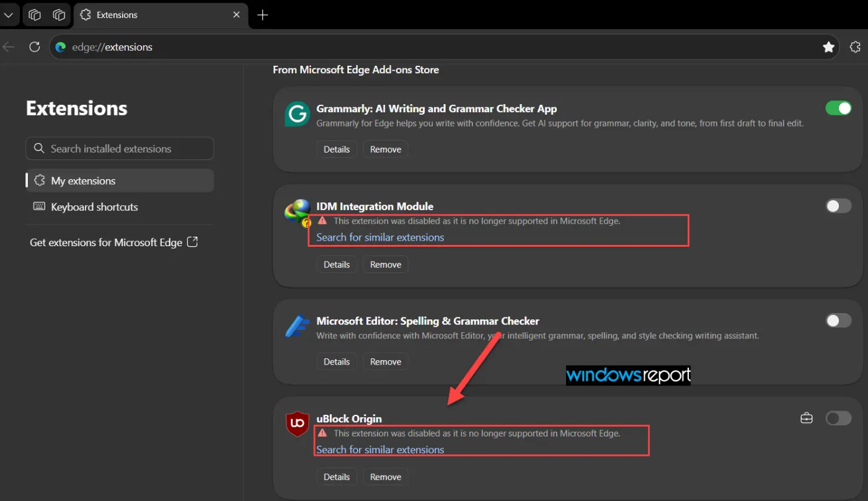Click the Microsoft Editor: Spelling & Grammar Checker title

tap(428, 321)
